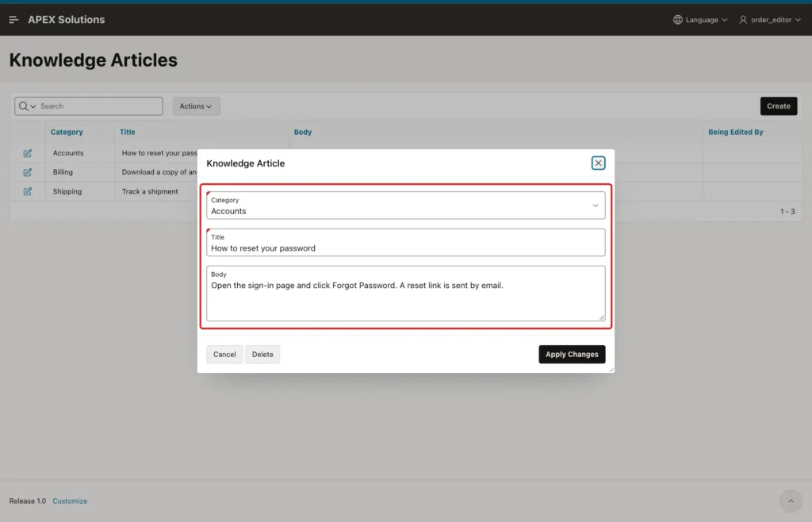This screenshot has width=812, height=522.
Task: Open the Language dropdown
Action: (x=700, y=20)
